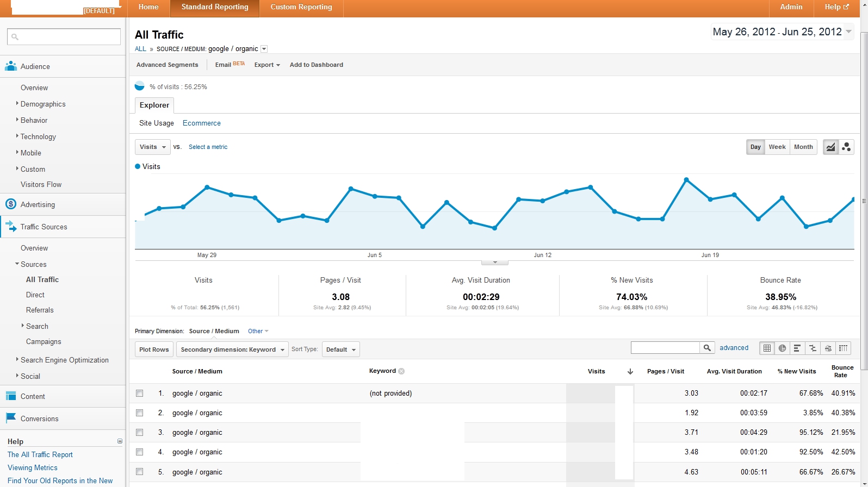Image resolution: width=868 pixels, height=487 pixels.
Task: Click the Traffic Sources arrow icon
Action: (x=11, y=227)
